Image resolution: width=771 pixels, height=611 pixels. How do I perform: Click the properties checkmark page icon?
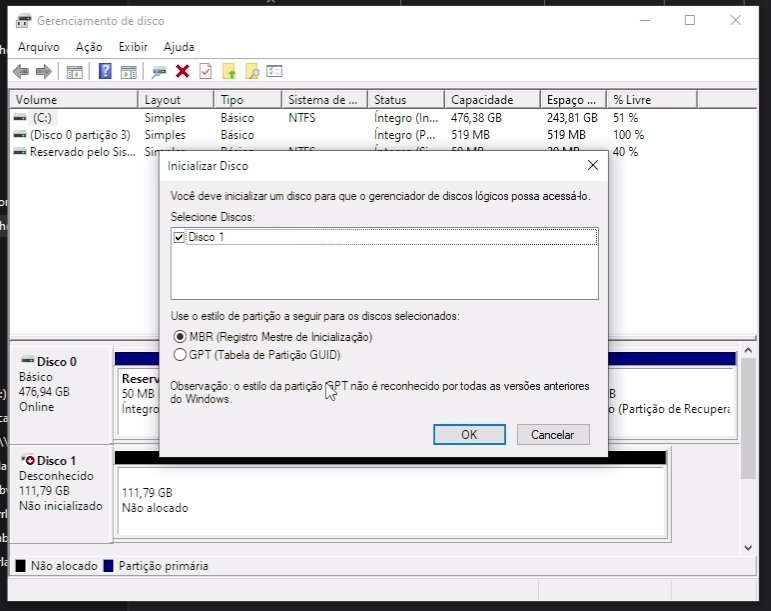click(205, 71)
